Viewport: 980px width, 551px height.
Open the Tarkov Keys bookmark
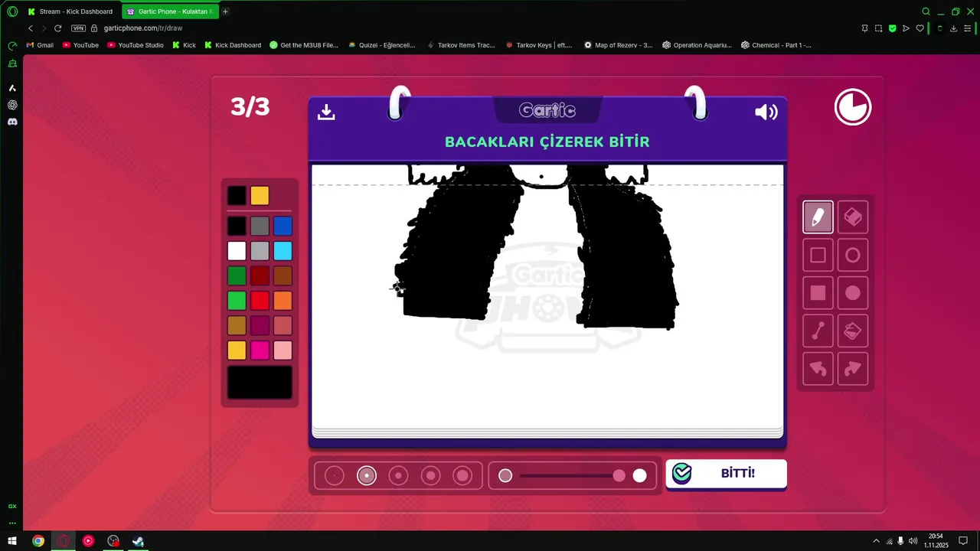pos(539,45)
